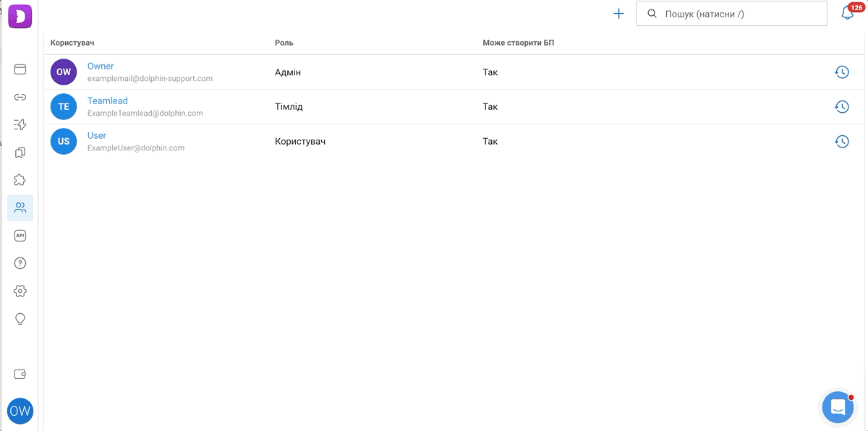The image size is (868, 431).
Task: View history for the Teamlead row
Action: (841, 107)
